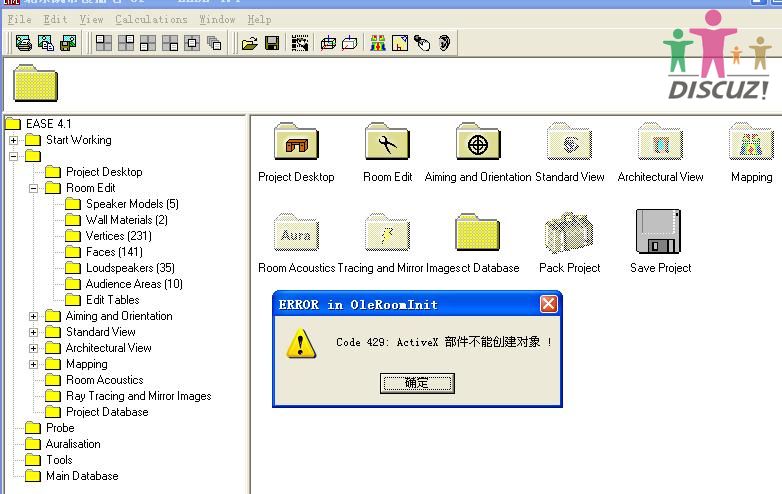Click the open project folder toolbar icon
Image resolution: width=782 pixels, height=494 pixels.
pyautogui.click(x=250, y=43)
